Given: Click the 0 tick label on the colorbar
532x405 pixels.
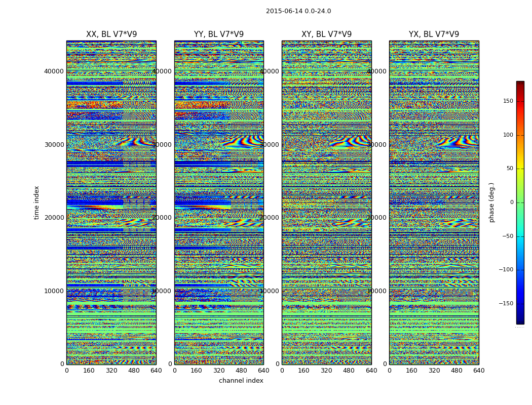Looking at the screenshot, I should click(529, 202).
